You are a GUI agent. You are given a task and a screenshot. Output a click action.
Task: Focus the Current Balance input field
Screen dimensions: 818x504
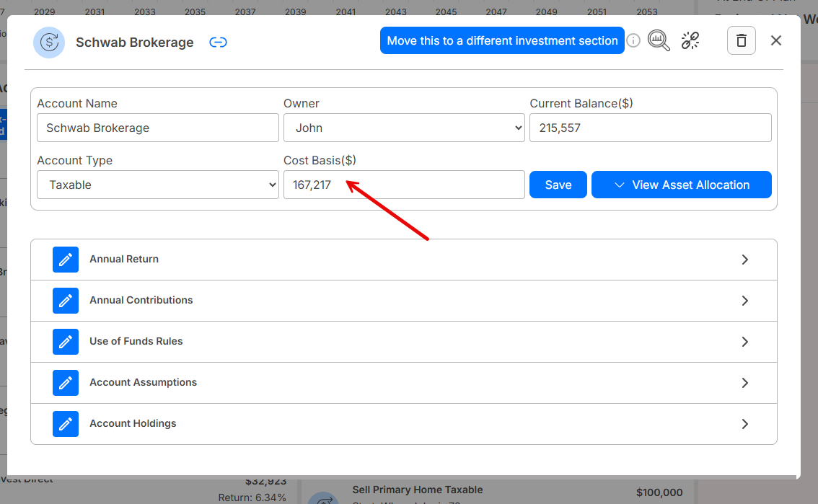coord(651,128)
